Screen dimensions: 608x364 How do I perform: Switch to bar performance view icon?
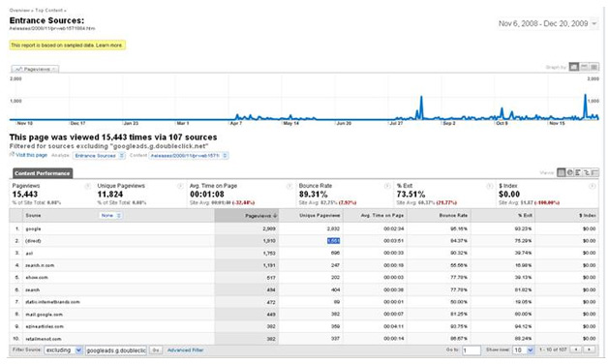coord(578,172)
